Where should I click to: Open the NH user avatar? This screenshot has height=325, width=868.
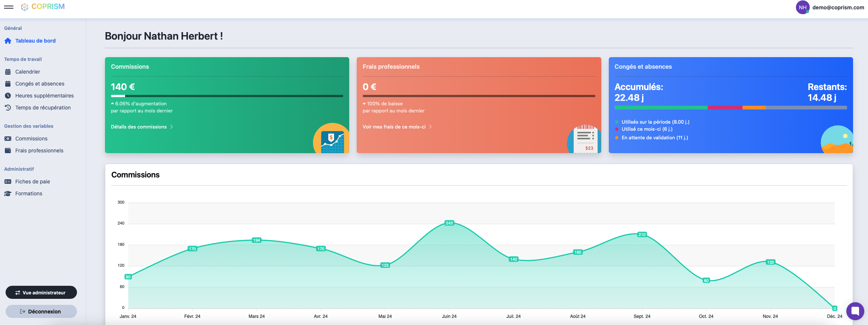[x=802, y=7]
